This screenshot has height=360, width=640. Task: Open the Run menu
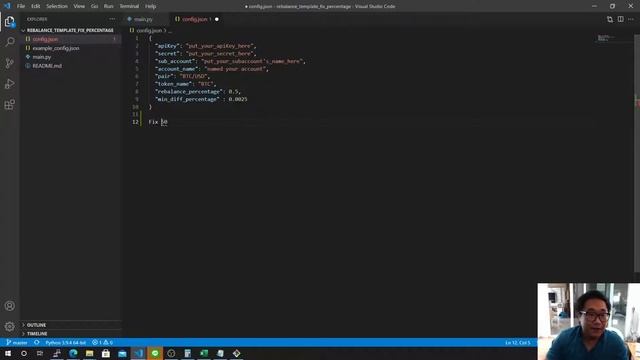109,6
